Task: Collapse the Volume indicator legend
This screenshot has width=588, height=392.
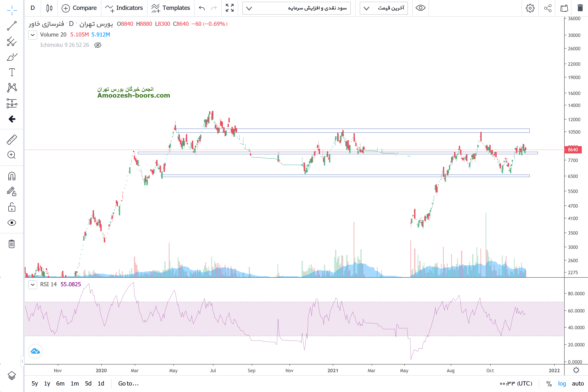Action: tap(33, 35)
